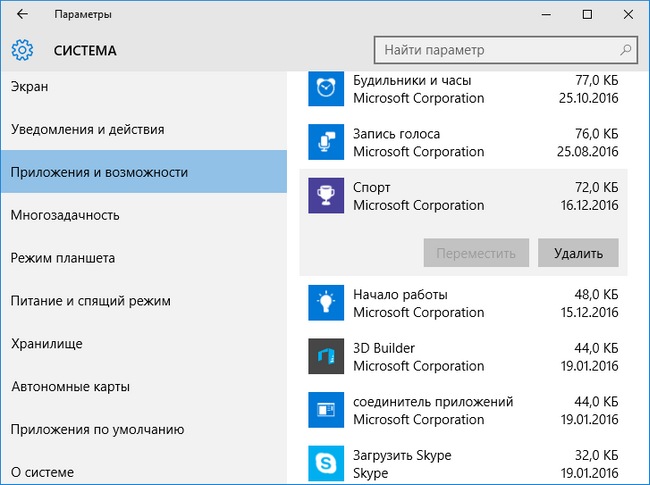
Task: Select the Загрузить Skype app name
Action: (402, 455)
